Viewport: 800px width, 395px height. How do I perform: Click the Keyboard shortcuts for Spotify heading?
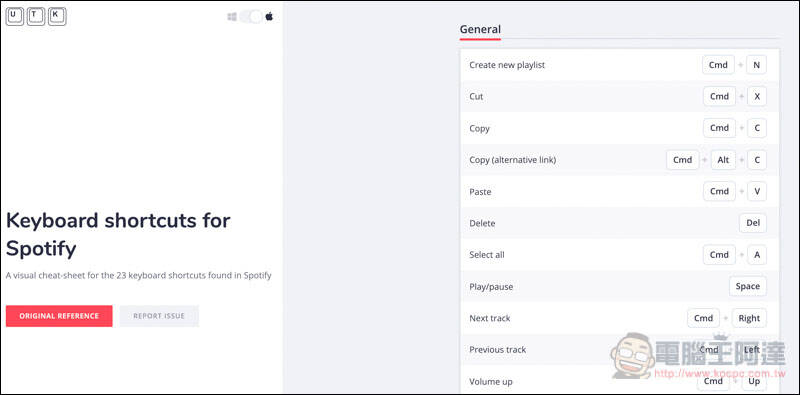(118, 235)
